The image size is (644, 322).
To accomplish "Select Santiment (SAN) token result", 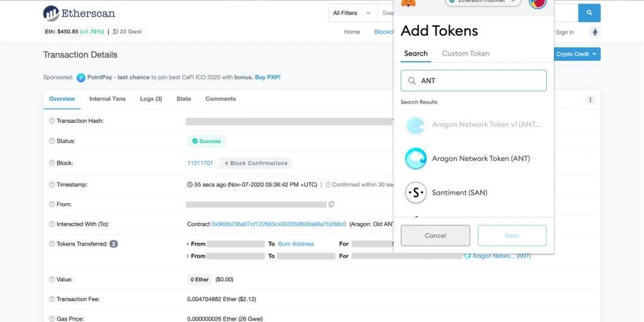I will [x=459, y=193].
